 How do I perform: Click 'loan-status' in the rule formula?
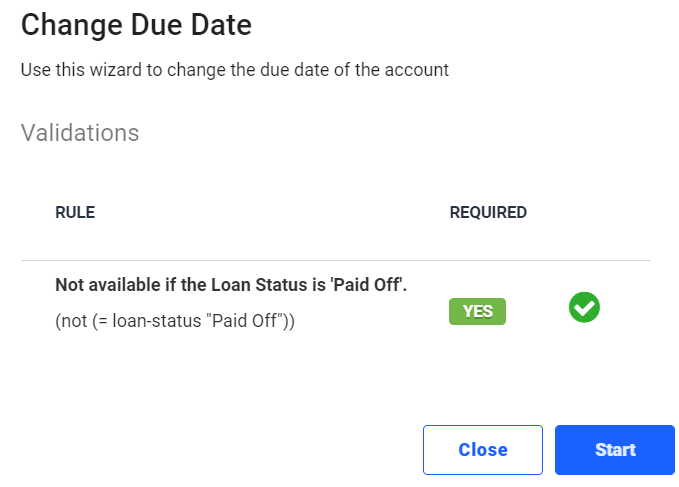(157, 321)
